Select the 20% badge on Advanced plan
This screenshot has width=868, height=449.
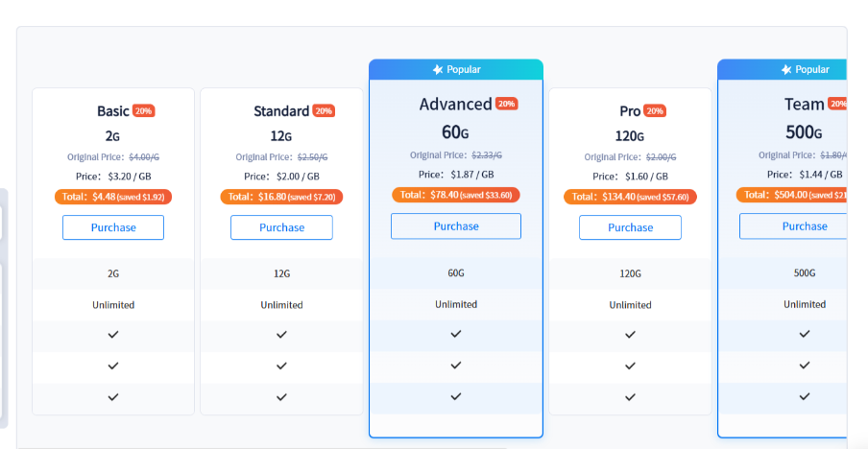point(507,104)
